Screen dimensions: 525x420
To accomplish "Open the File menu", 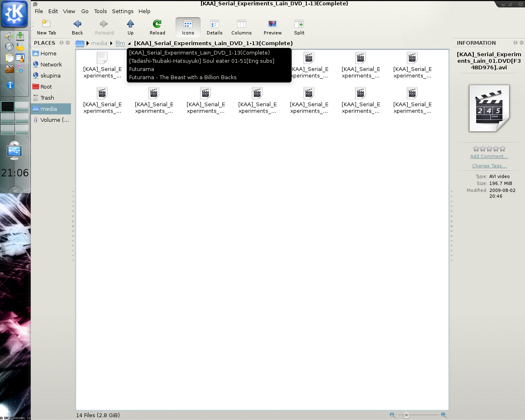I will pos(39,11).
